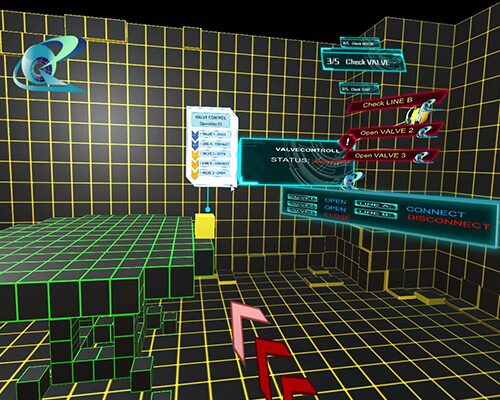Viewport: 500px width, 400px height.
Task: Click the first blue checkmark chevron on the checklist
Action: [195, 135]
